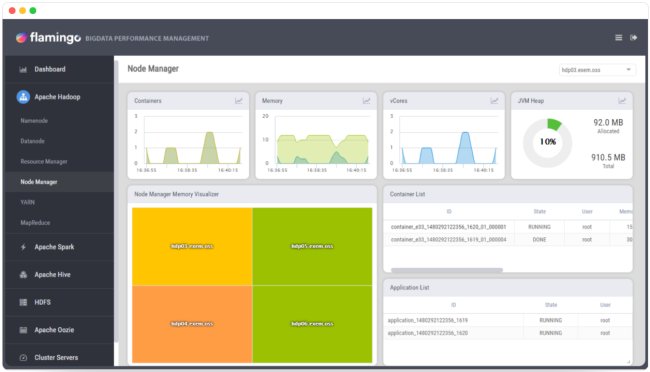Open the Namenode submenu item

click(34, 121)
